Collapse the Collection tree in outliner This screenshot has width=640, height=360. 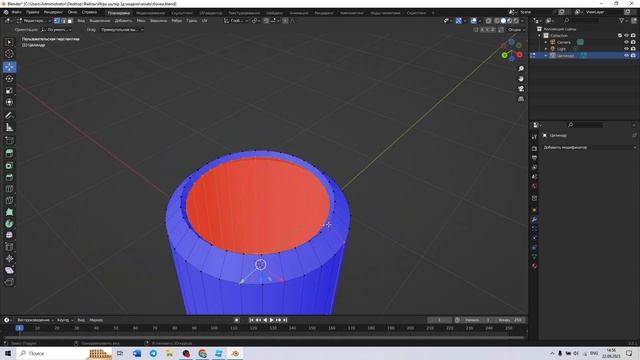[540, 36]
